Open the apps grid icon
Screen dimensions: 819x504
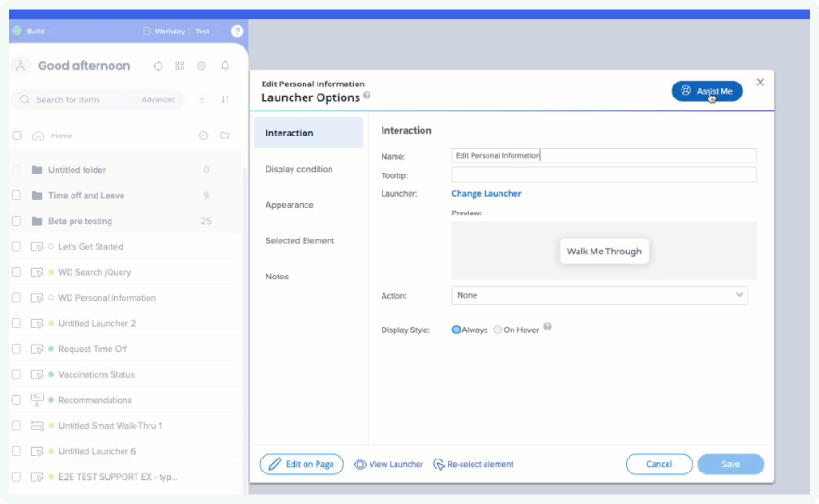[180, 66]
